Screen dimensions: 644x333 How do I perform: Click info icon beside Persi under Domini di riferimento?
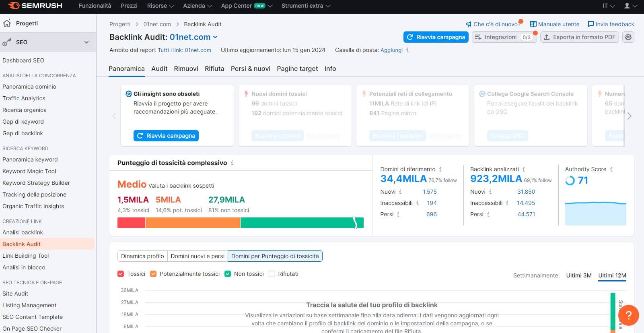click(398, 214)
